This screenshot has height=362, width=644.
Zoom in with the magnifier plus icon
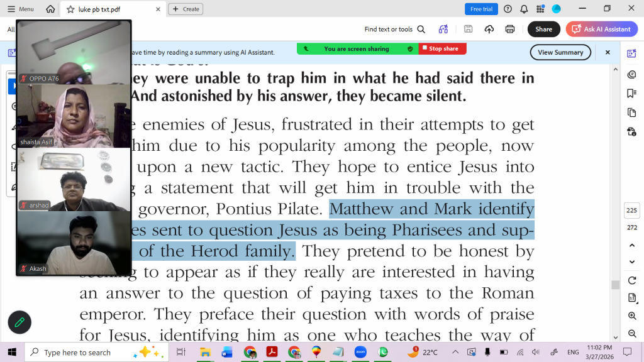coord(631,316)
